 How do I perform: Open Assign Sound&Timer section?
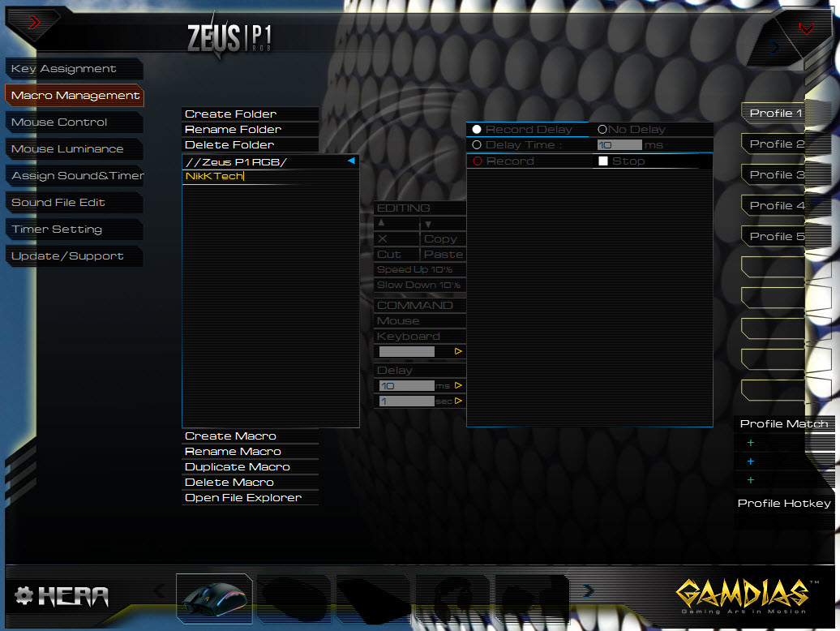tap(74, 176)
